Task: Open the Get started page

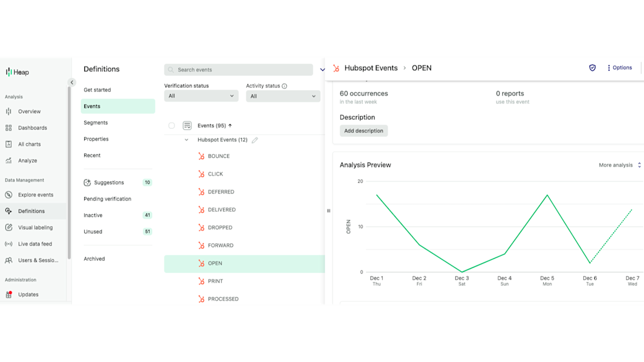Action: tap(97, 90)
